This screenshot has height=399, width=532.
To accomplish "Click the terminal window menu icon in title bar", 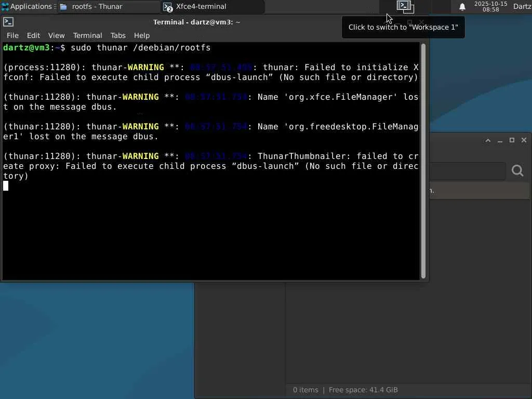I will coord(8,22).
